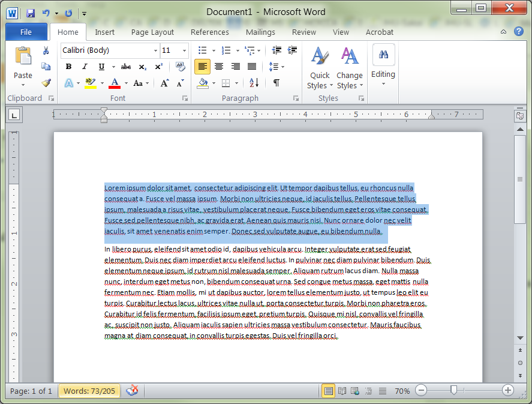This screenshot has width=532, height=404.
Task: Open the Format Painter
Action: [46, 83]
